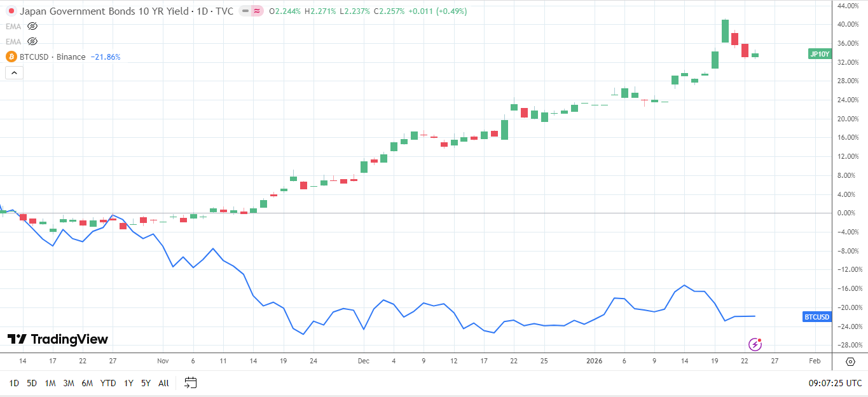
Task: Show the second hidden EMA indicator
Action: pyautogui.click(x=32, y=41)
